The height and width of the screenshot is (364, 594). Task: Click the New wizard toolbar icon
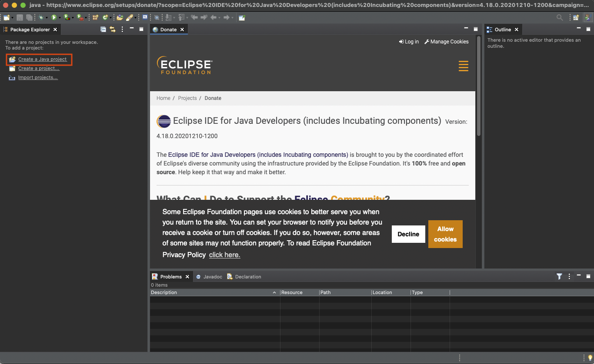7,18
